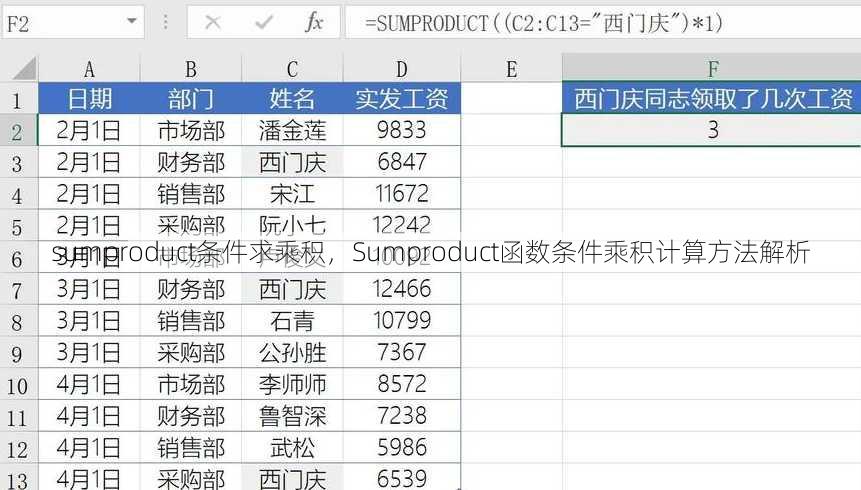Select column B header
861x490 pixels.
click(191, 69)
